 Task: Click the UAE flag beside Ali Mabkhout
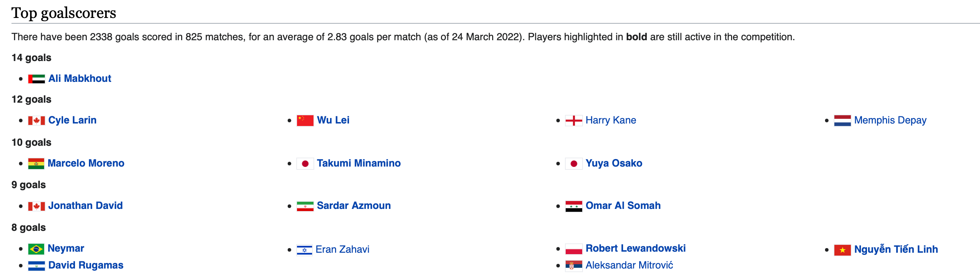(37, 79)
